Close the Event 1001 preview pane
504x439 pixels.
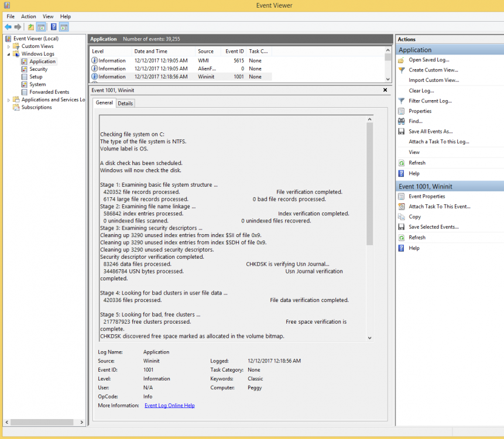coord(385,90)
